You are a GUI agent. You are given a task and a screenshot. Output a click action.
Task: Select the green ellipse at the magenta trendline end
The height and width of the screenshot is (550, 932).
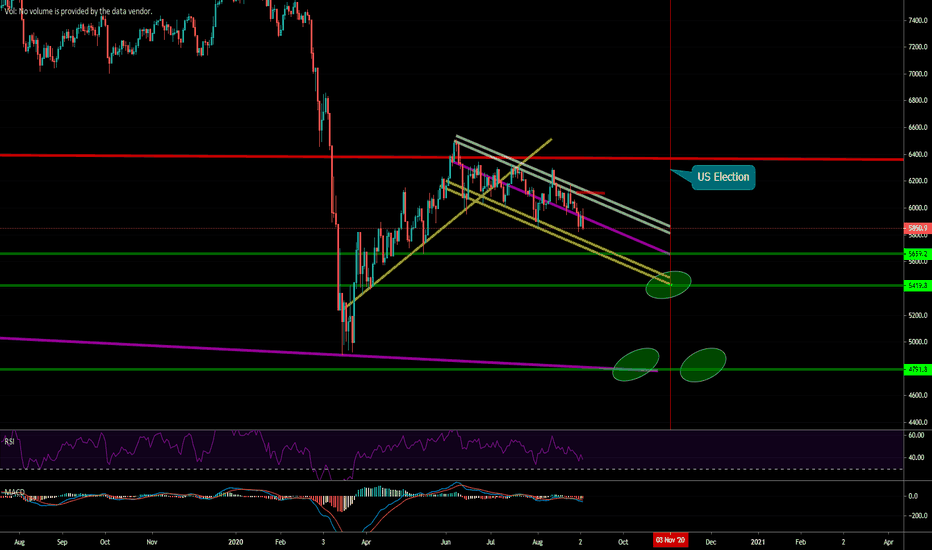tap(636, 364)
